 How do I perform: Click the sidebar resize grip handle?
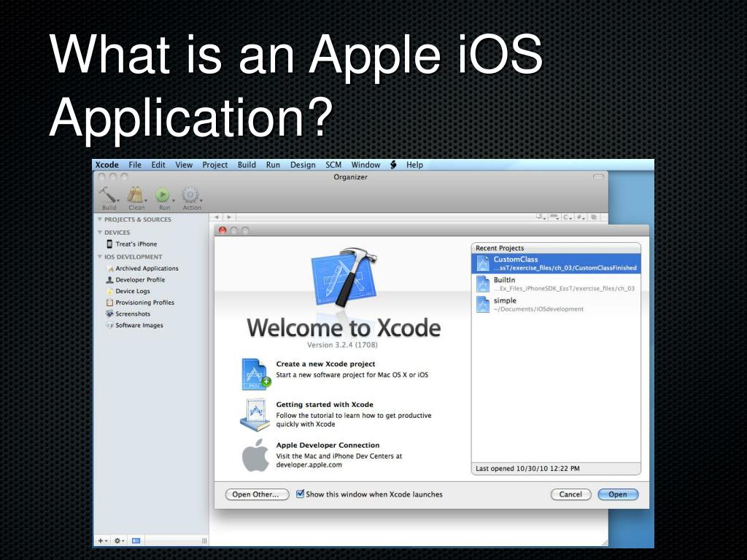coord(204,540)
